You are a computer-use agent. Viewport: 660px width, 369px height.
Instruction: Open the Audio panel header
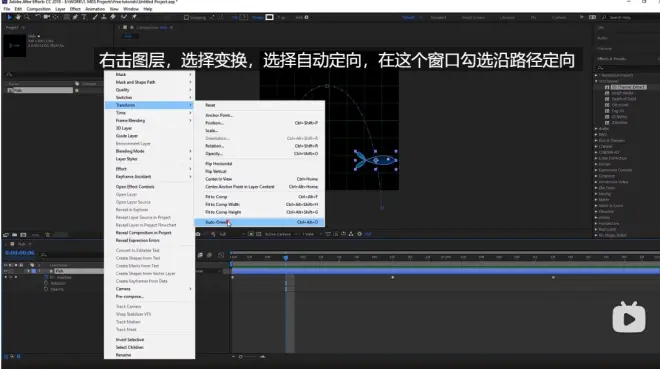point(603,38)
